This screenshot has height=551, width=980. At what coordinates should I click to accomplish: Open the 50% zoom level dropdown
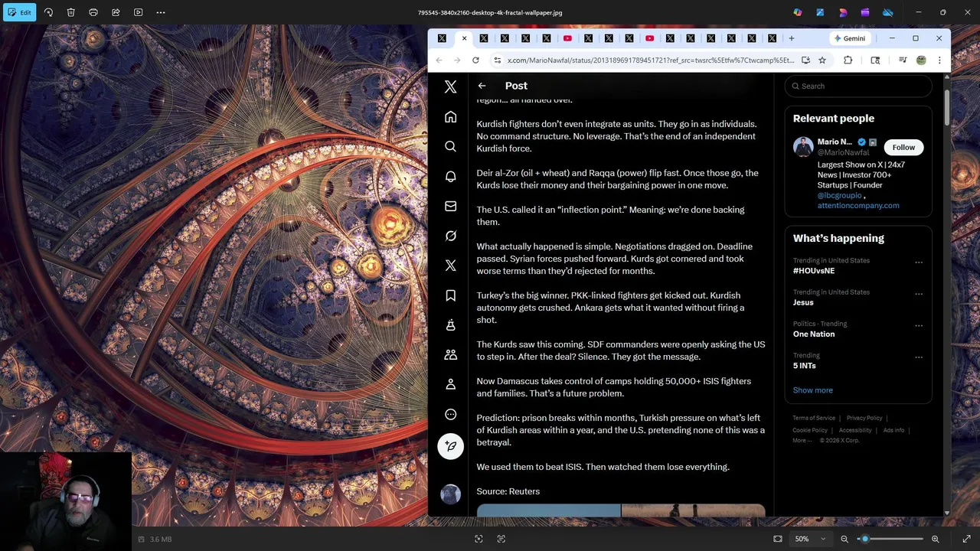point(810,539)
